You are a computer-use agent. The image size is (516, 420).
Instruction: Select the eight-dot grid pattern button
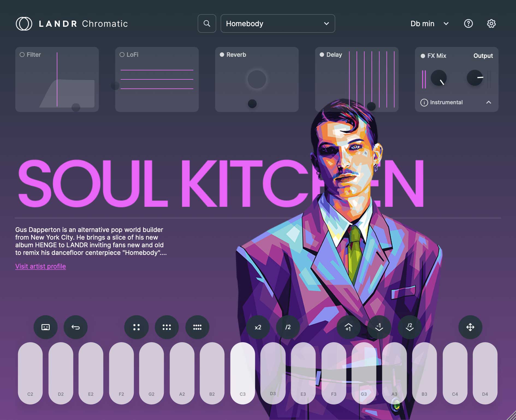point(197,327)
